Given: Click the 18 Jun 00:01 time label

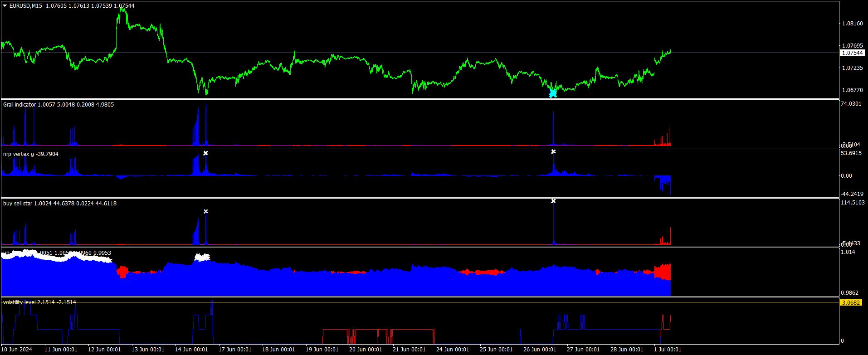Looking at the screenshot, I should point(278,350).
